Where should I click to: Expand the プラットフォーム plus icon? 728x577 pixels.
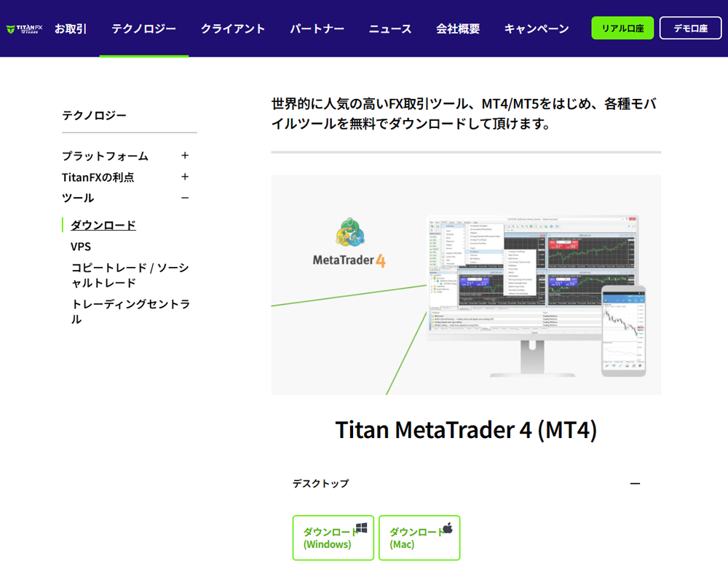[185, 156]
